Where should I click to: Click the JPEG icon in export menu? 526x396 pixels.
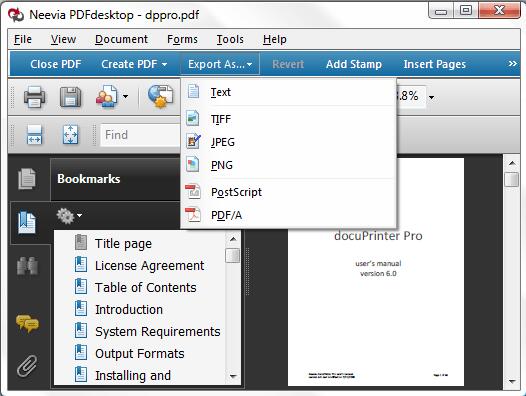coord(193,142)
